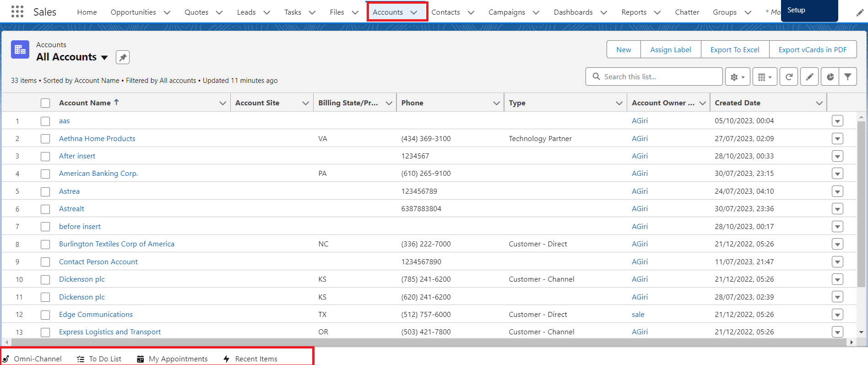868x365 pixels.
Task: Open row actions for Edge Communications
Action: tap(837, 315)
